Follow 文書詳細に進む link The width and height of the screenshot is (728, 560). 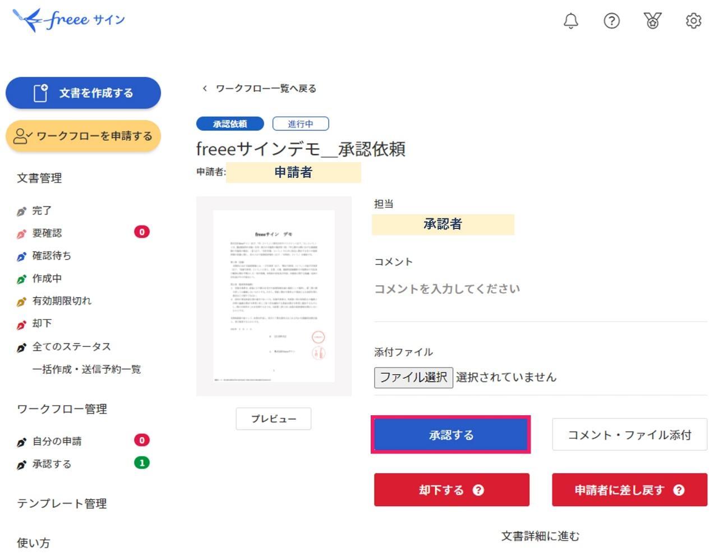click(x=540, y=536)
